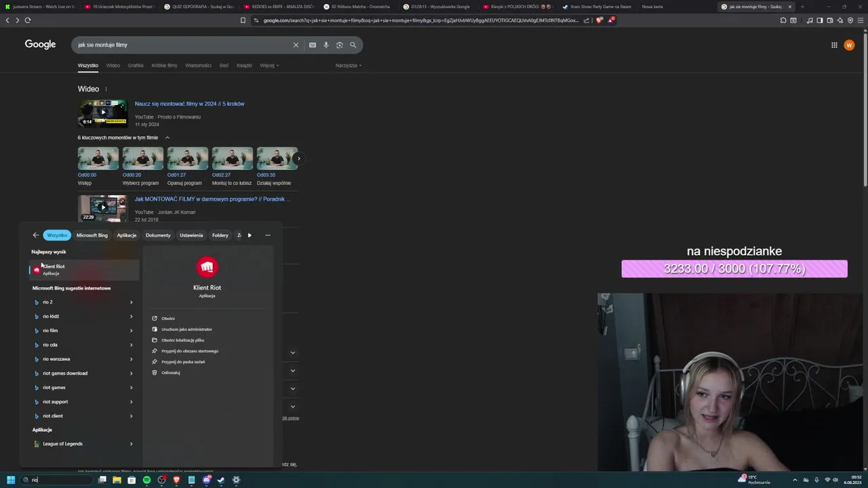Screen dimensions: 868x488
Task: Bookmark the current page
Action: point(243,20)
